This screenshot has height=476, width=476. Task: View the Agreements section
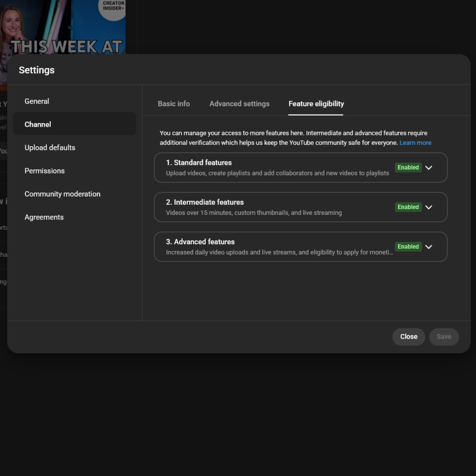44,217
